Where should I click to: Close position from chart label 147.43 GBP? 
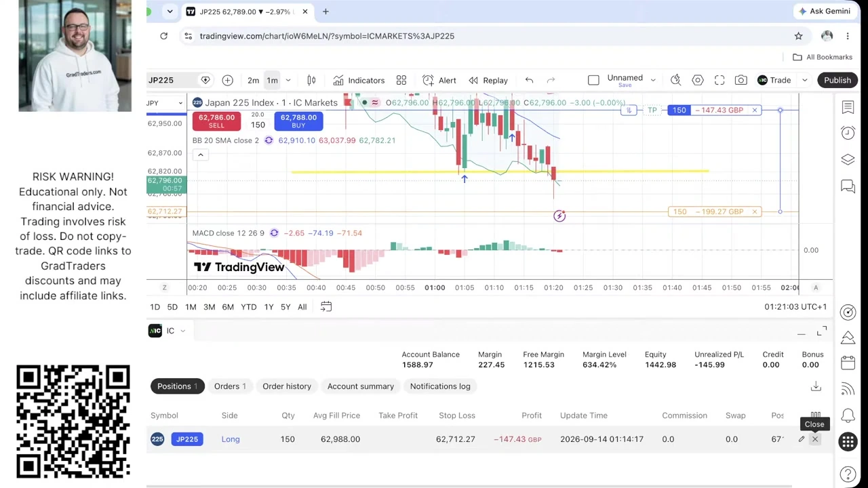[x=754, y=110]
